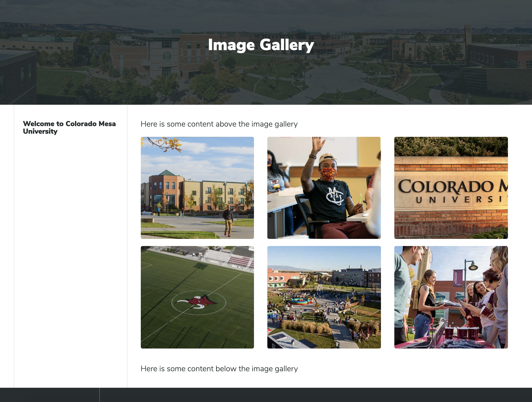Image resolution: width=532 pixels, height=402 pixels.
Task: Click the text above the image gallery
Action: click(x=219, y=124)
